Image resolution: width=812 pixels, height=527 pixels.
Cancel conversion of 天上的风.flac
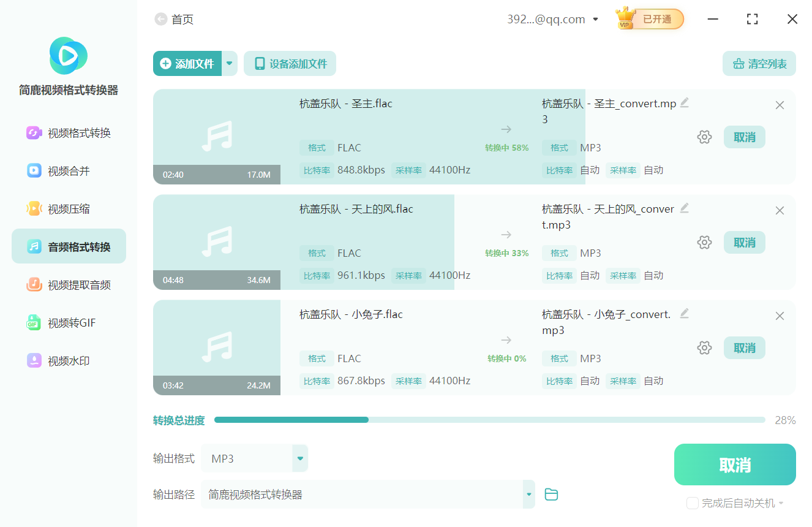pos(744,242)
